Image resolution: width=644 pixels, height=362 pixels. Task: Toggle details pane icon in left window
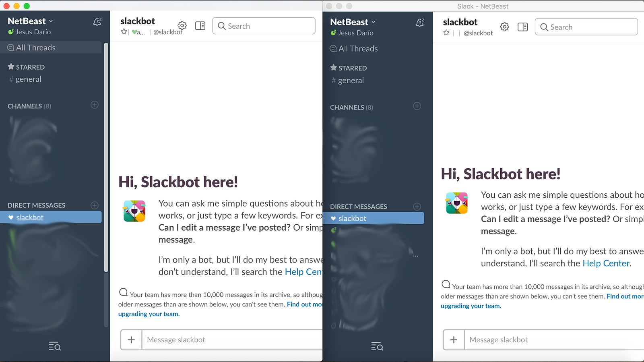(200, 26)
